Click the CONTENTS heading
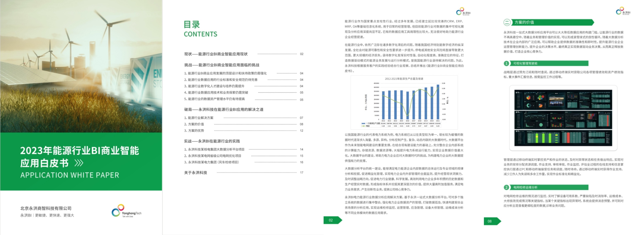Screen dimensions: 644x235 coord(200,34)
